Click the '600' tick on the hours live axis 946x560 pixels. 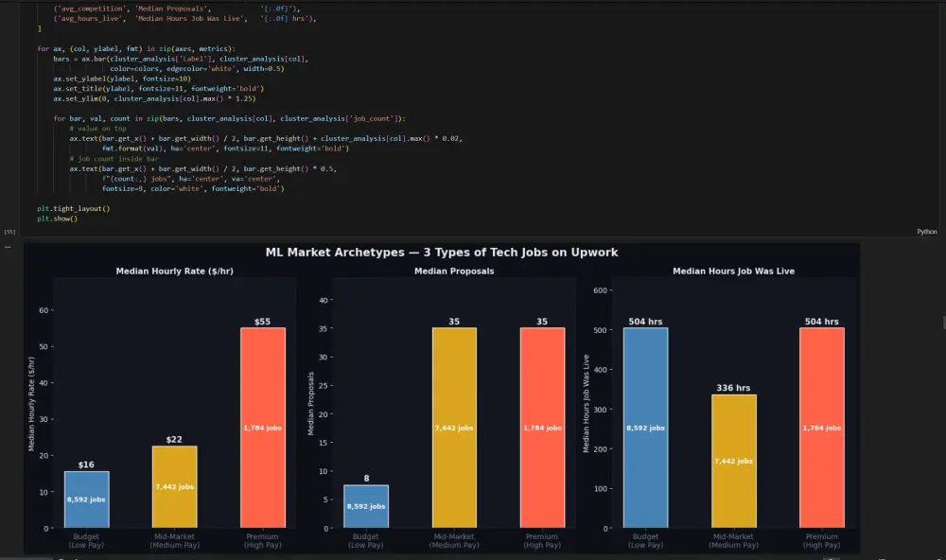point(600,290)
